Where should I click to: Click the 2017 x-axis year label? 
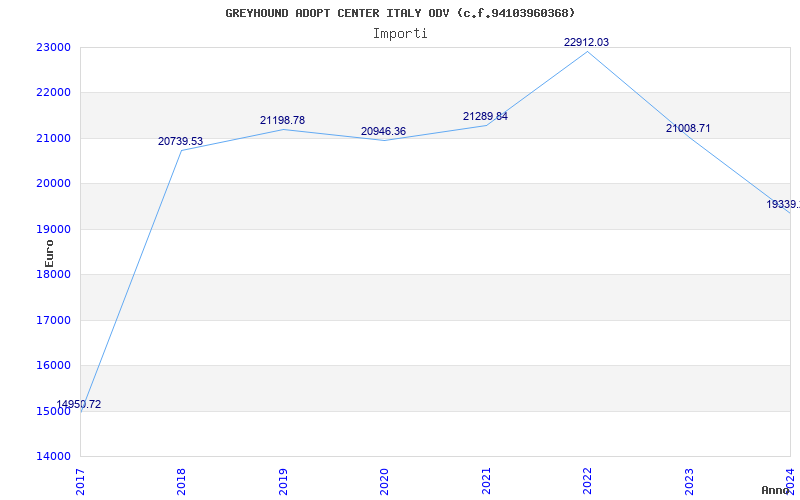coord(80,481)
